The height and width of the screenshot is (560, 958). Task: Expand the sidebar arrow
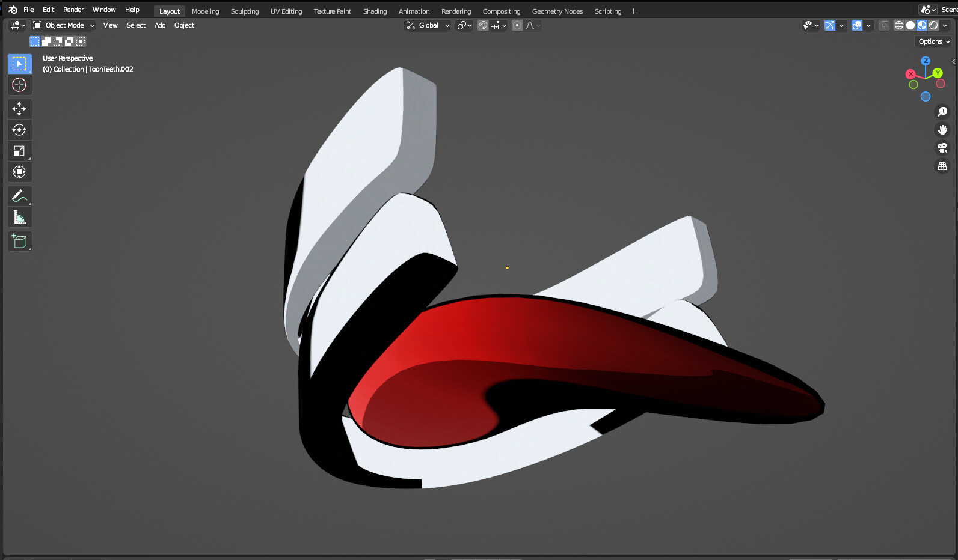[x=953, y=61]
